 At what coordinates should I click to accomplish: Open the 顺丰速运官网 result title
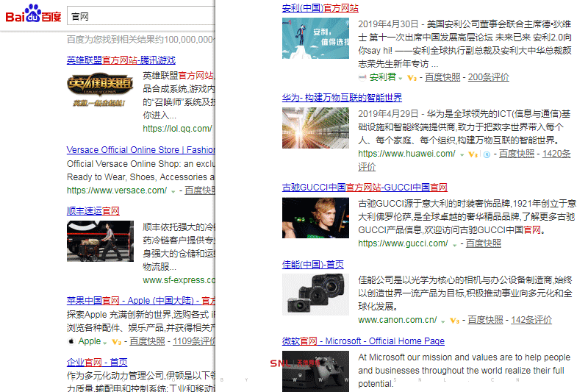[x=93, y=211]
